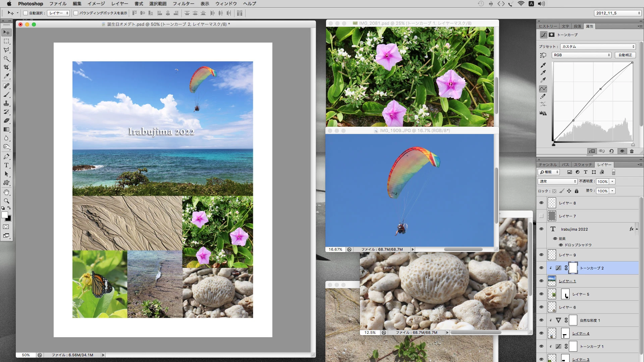
Task: Select the Type tool in toolbar
Action: click(6, 165)
